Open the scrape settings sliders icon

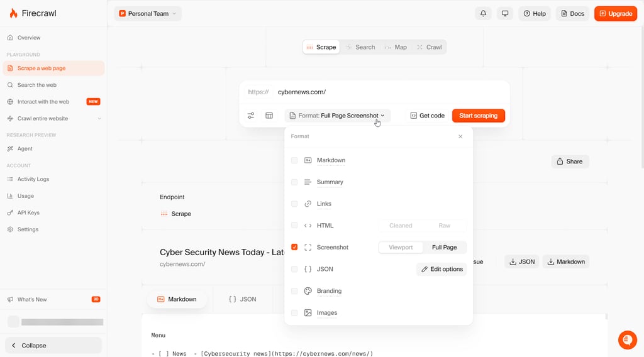(x=250, y=116)
